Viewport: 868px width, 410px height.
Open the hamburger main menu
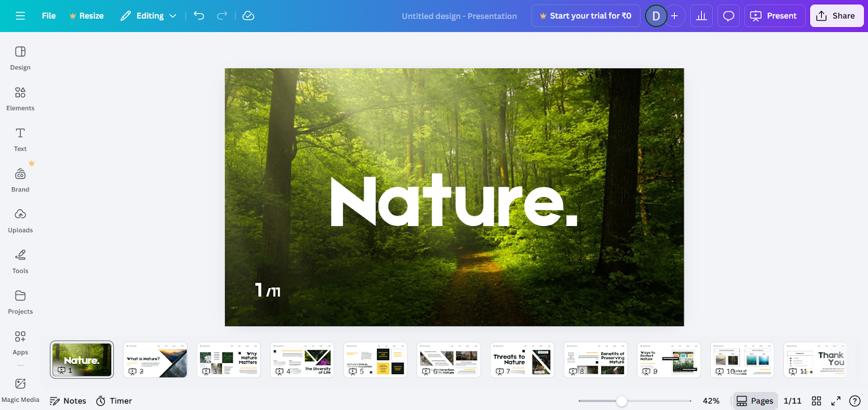point(20,16)
